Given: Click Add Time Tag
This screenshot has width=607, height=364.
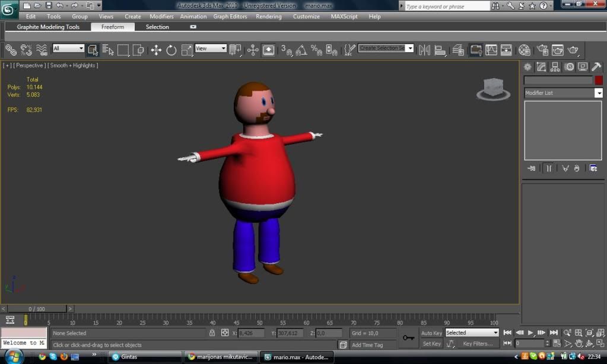Looking at the screenshot, I should click(367, 344).
